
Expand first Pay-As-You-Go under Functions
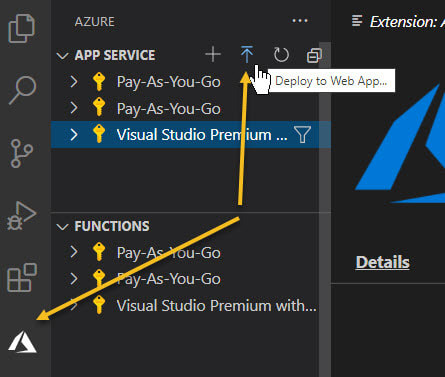(74, 252)
